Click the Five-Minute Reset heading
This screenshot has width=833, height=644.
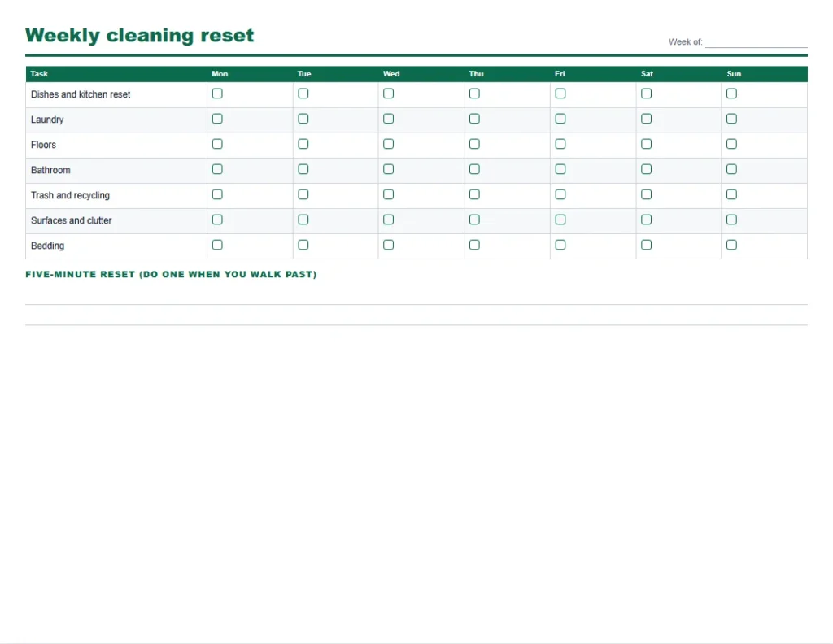point(171,275)
